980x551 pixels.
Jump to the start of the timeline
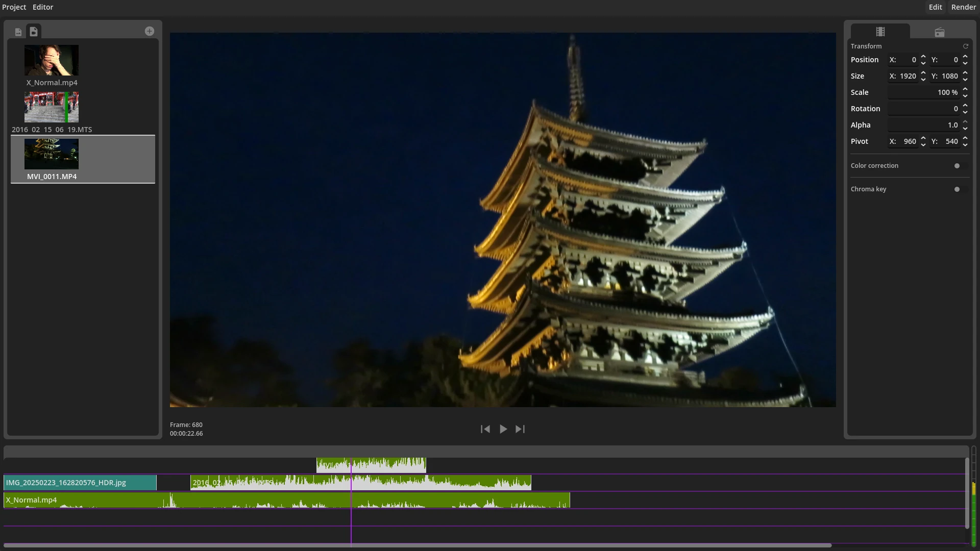[x=485, y=429]
